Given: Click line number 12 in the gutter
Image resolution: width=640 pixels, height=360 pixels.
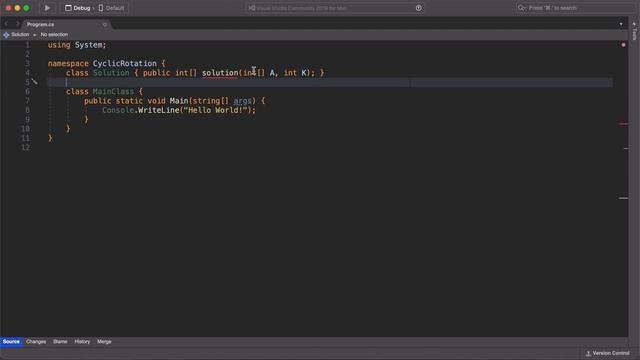Looking at the screenshot, I should (x=25, y=147).
